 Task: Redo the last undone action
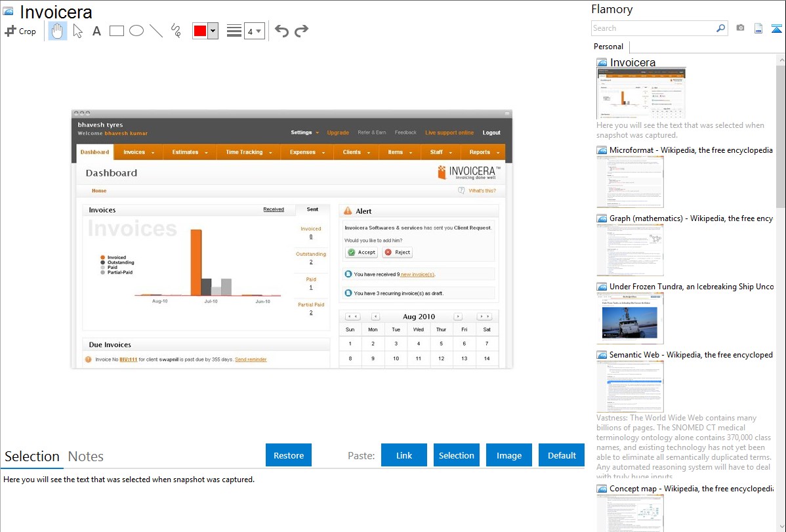coord(301,31)
